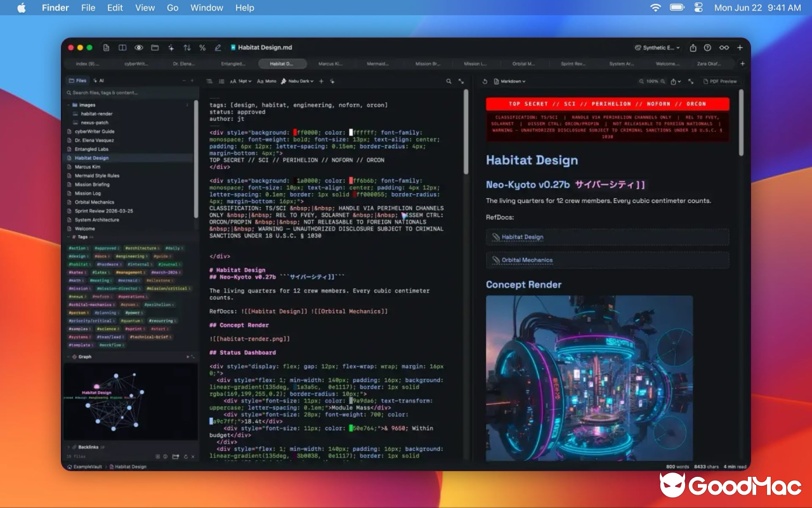Click the X icon in sidebar footer
The height and width of the screenshot is (508, 812).
[193, 457]
